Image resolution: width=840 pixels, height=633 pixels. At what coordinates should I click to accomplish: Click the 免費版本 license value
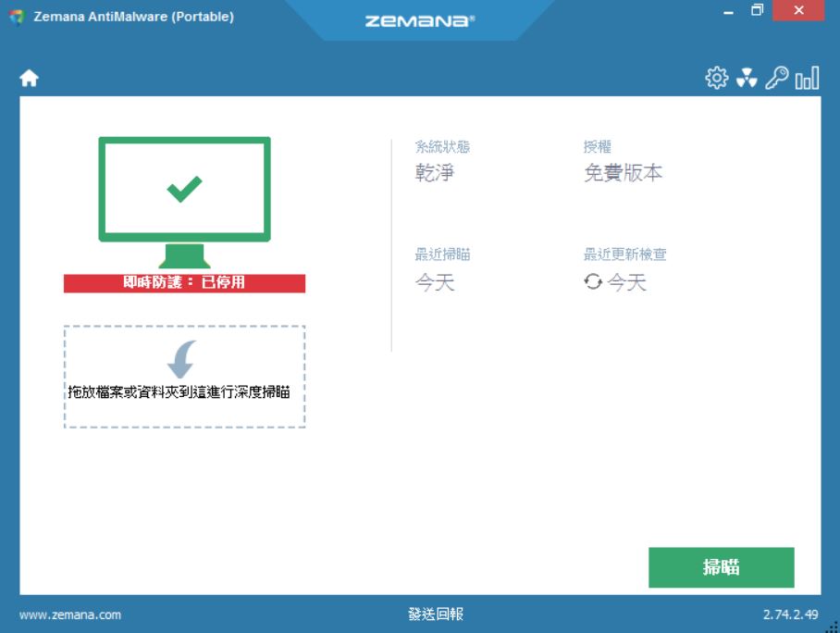(x=623, y=172)
